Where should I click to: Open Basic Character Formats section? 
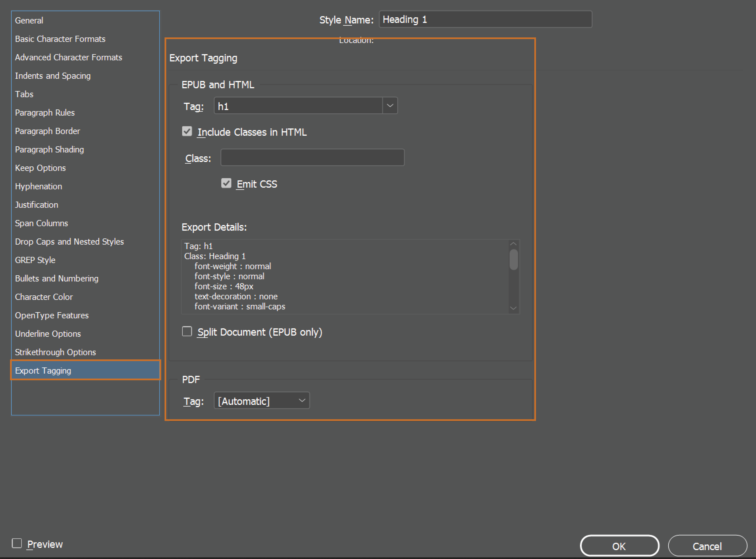[60, 39]
